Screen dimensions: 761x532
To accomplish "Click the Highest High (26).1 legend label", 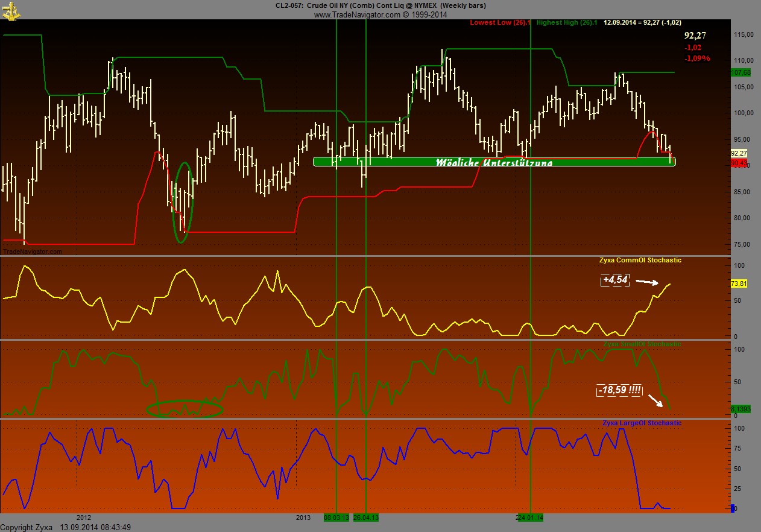I will 566,23.
